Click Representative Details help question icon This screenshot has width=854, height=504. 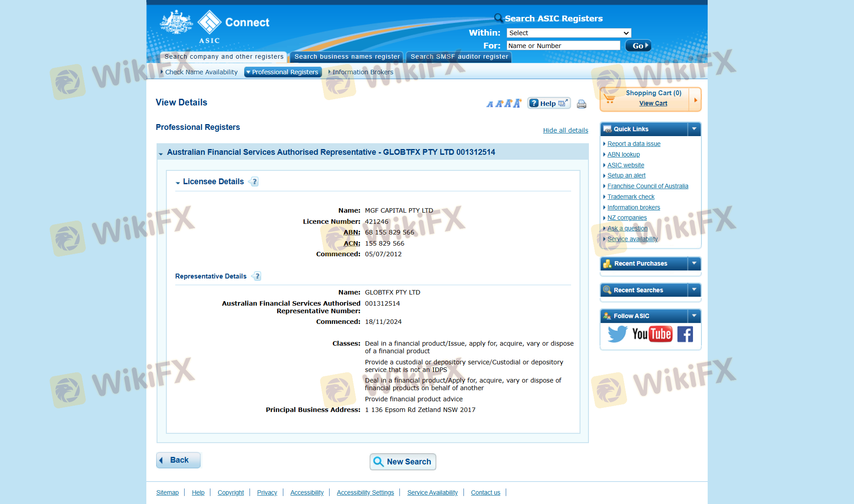pos(257,276)
